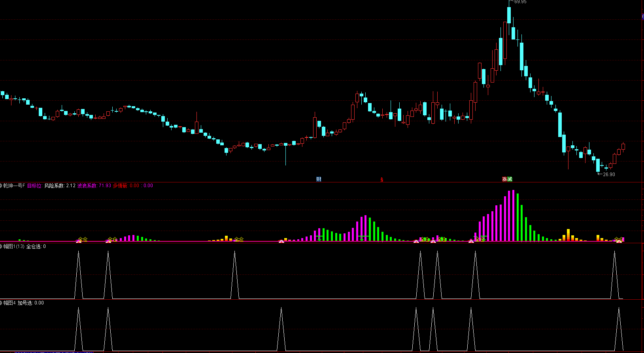
Task: Click the 波浪系数 71.93 value
Action: coord(94,186)
